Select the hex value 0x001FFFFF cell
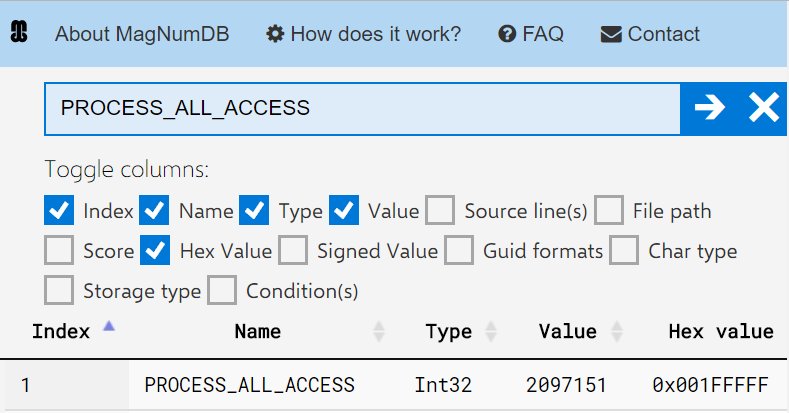The width and height of the screenshot is (789, 413). click(711, 385)
